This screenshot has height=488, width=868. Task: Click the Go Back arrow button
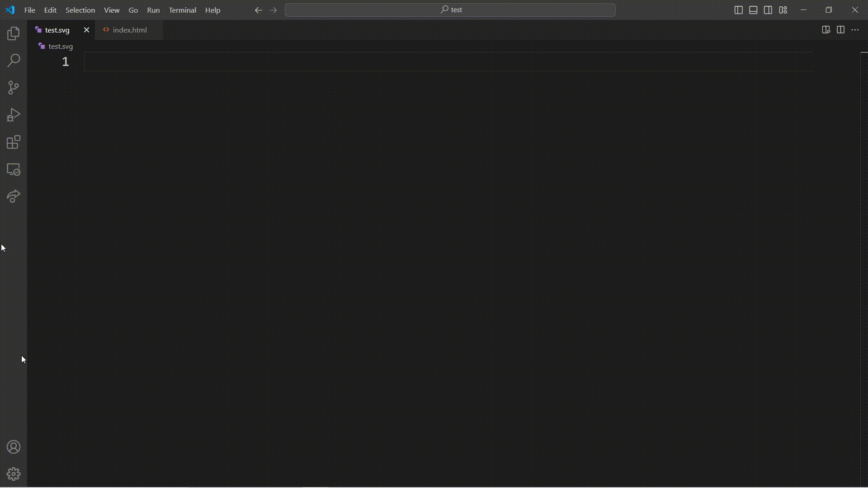point(258,10)
